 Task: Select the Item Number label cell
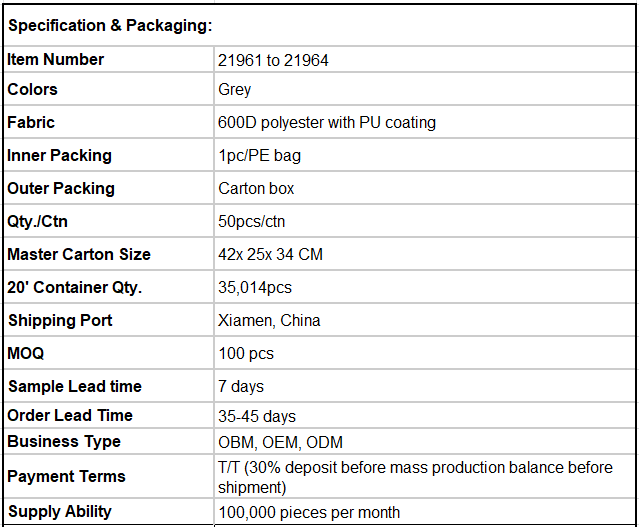point(108,60)
